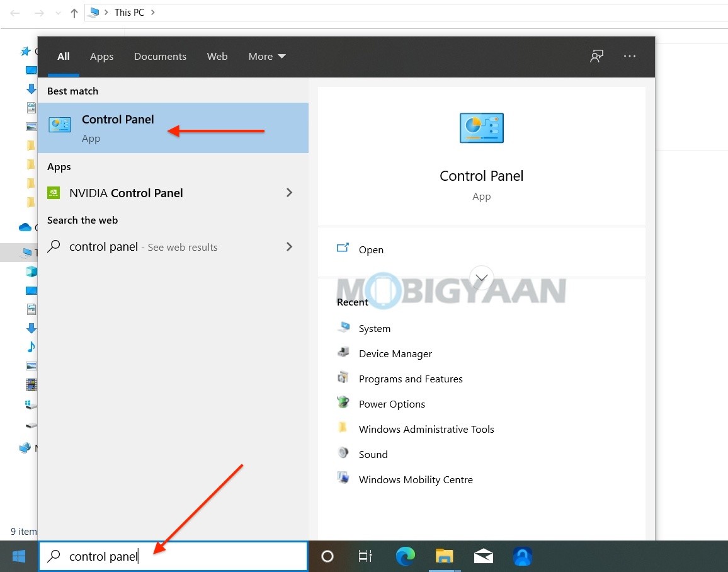This screenshot has width=728, height=572.
Task: Click the search feedback icon
Action: click(x=596, y=56)
